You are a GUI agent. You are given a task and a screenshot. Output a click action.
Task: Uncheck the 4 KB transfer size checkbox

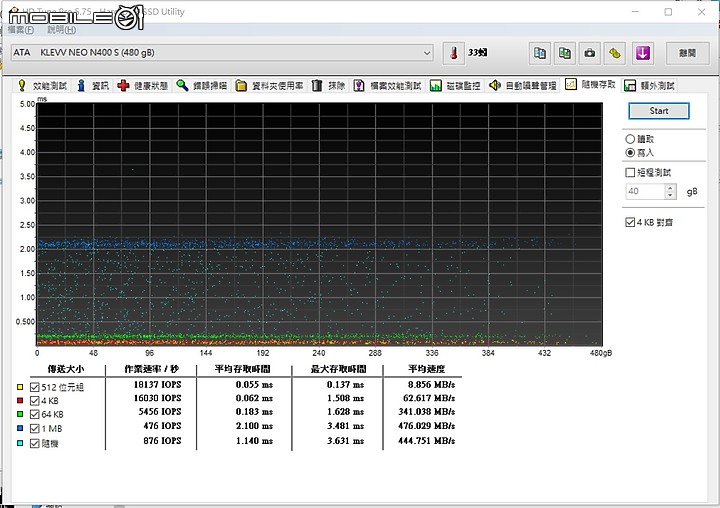coord(34,401)
